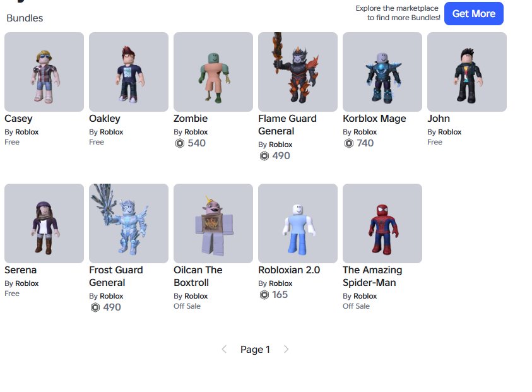Open the Oakley bundle thumbnail

129,72
